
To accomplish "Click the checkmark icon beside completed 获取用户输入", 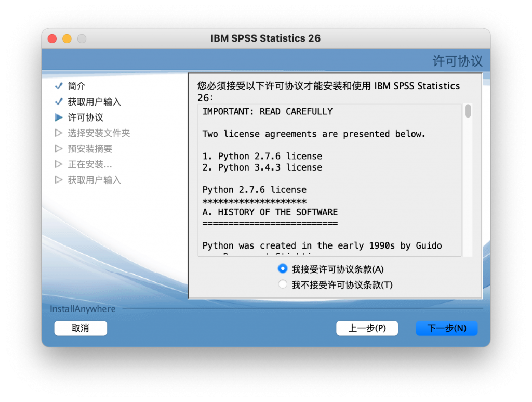I will coord(59,101).
